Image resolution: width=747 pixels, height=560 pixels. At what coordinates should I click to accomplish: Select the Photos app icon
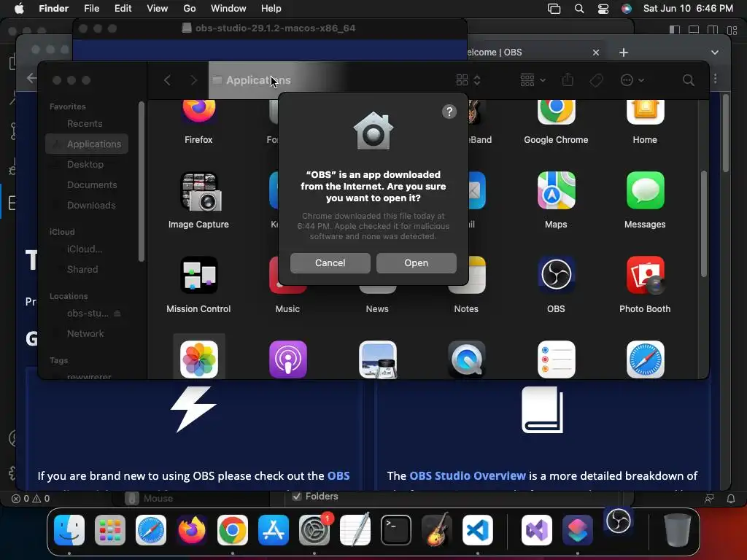pyautogui.click(x=198, y=359)
